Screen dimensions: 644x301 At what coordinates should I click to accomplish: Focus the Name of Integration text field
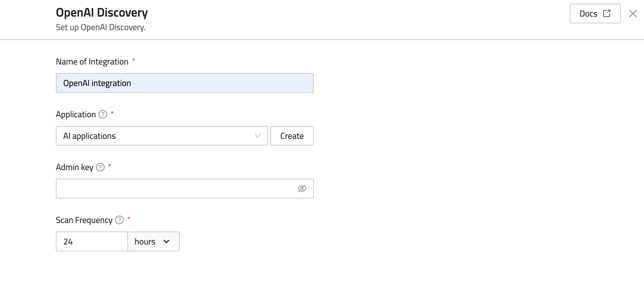(x=184, y=83)
